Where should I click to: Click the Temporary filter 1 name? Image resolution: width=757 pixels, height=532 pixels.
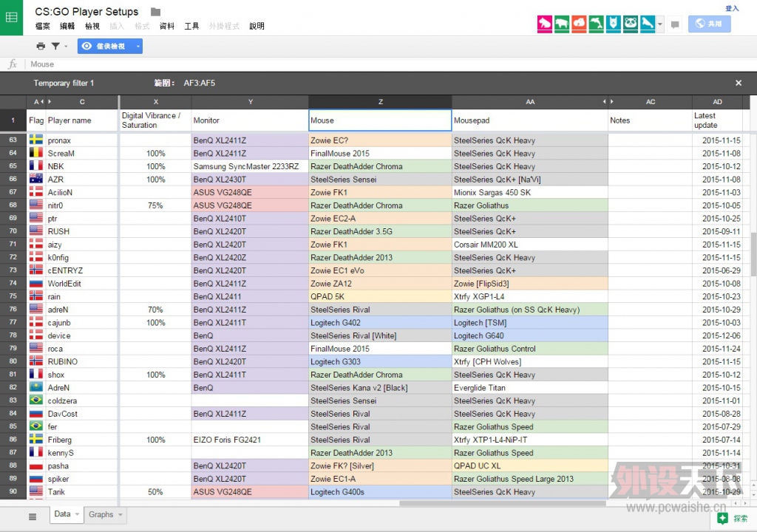pos(64,83)
